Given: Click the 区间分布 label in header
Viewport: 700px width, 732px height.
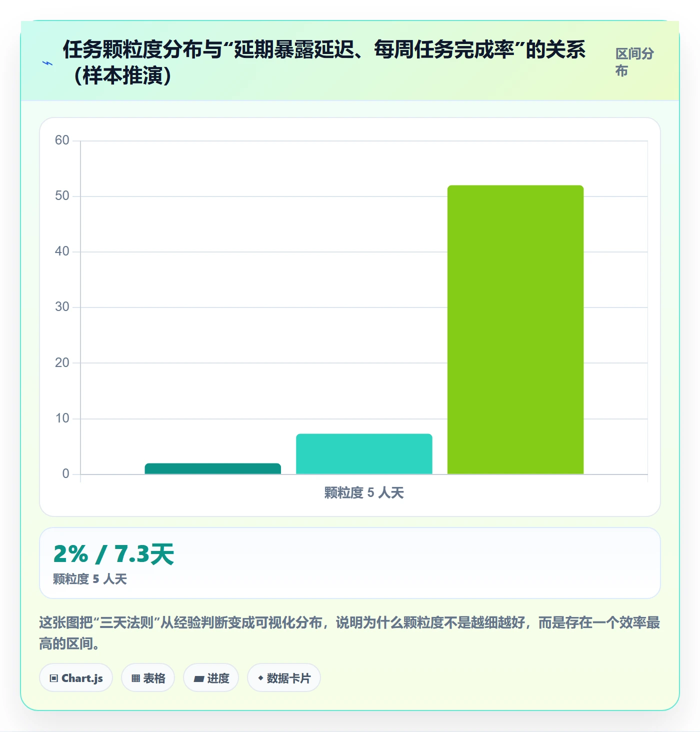Looking at the screenshot, I should click(634, 62).
